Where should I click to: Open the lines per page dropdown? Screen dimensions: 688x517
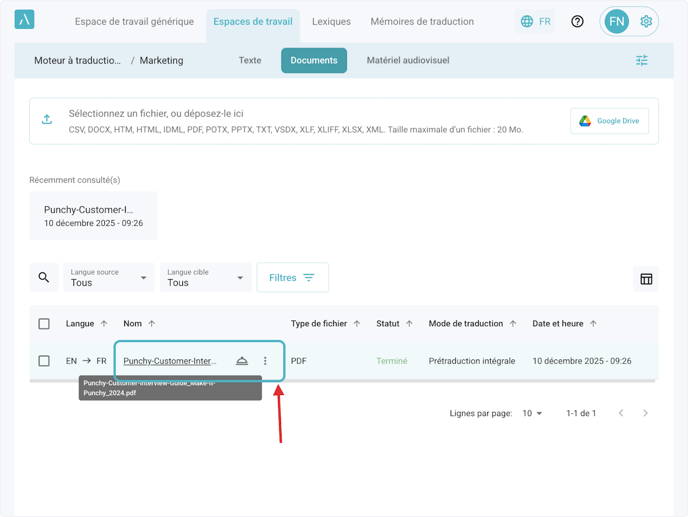(x=533, y=413)
